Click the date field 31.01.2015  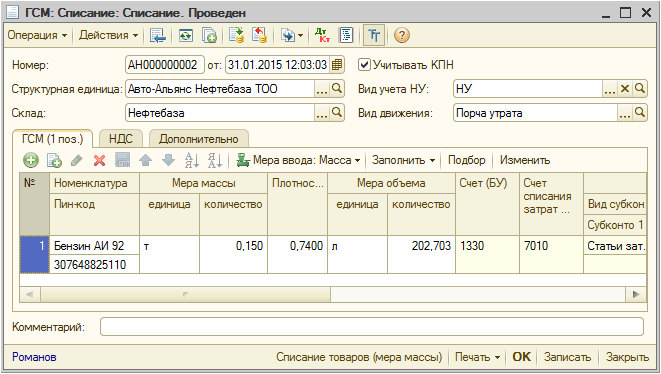coord(277,65)
